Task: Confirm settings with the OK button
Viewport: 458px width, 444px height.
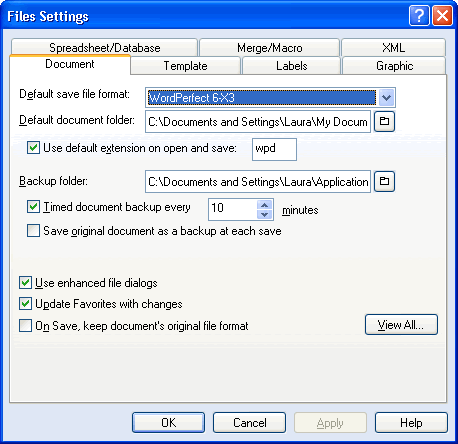Action: tap(168, 423)
